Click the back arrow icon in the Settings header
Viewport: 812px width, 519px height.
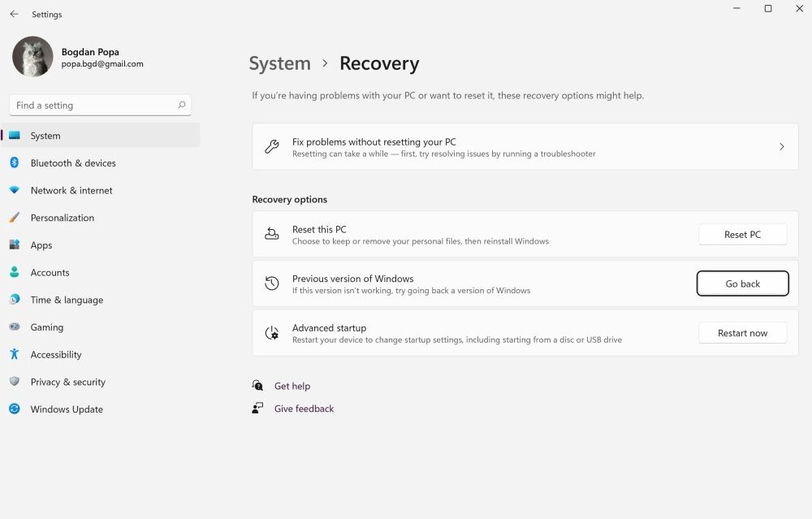tap(14, 14)
